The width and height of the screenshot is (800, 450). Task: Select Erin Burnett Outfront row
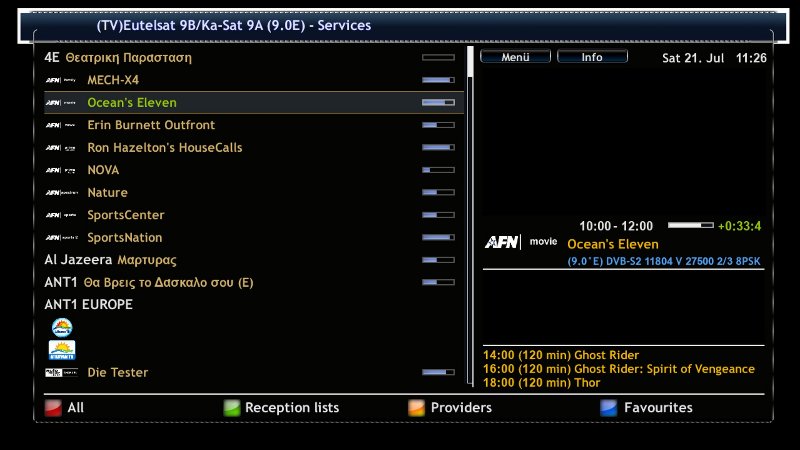254,125
